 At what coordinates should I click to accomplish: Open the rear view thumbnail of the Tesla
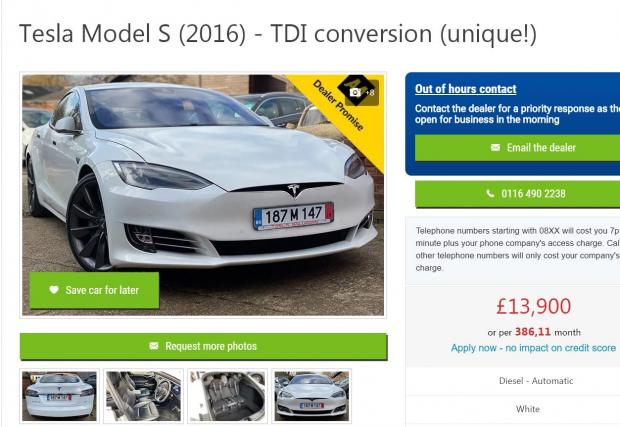pos(59,396)
